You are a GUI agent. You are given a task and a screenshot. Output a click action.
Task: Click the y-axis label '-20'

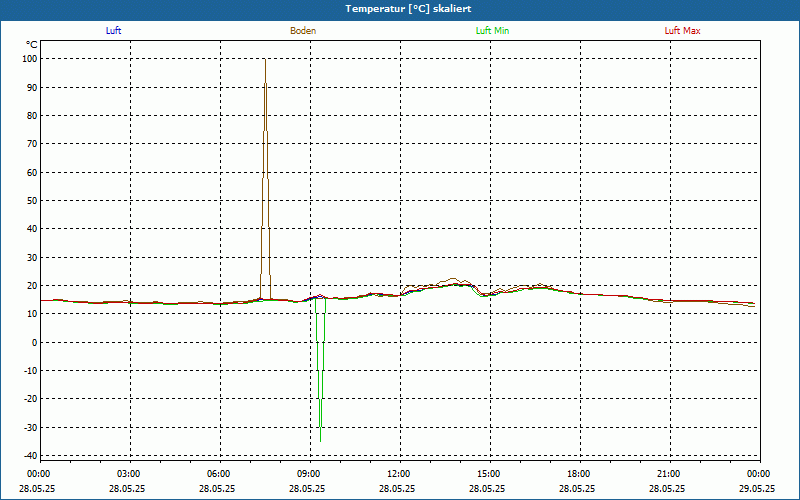click(x=31, y=399)
